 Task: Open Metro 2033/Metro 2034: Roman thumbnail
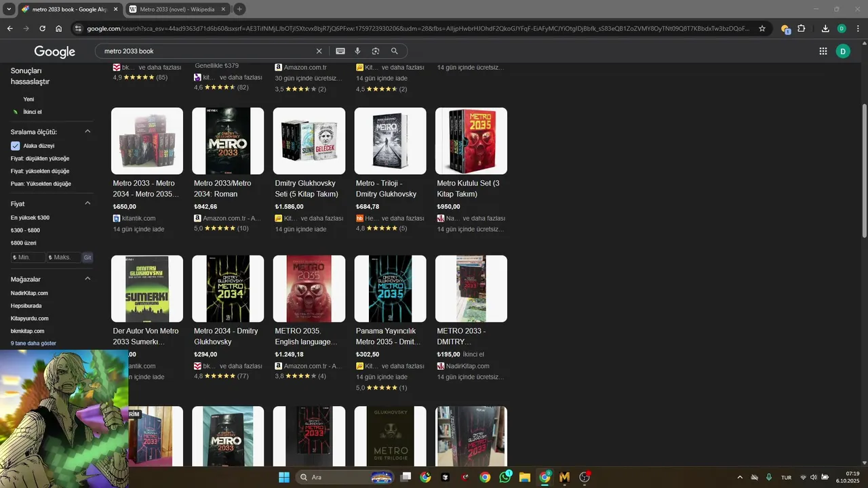228,140
